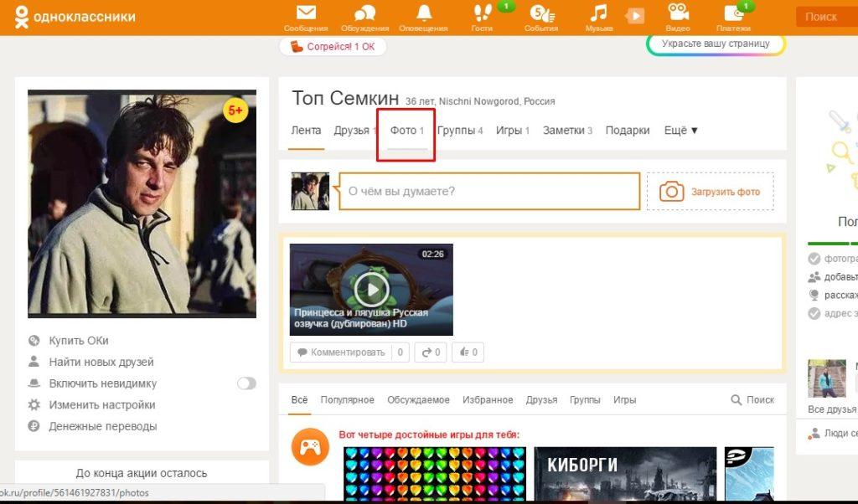This screenshot has height=504, width=858.
Task: Click the Включить невидимку hat icon
Action: (34, 383)
